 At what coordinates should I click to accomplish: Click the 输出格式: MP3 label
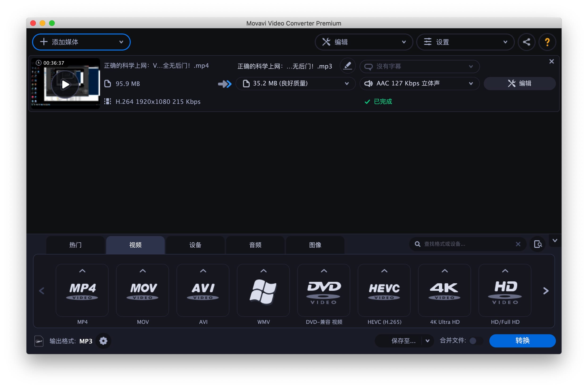71,341
